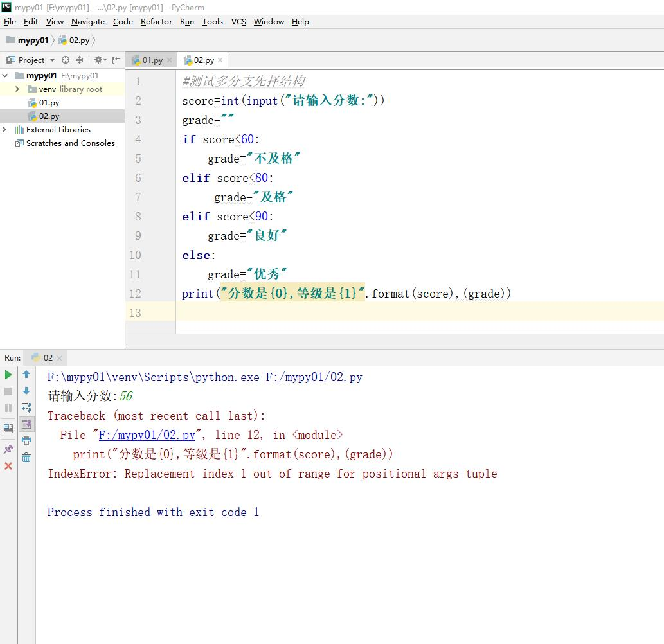Open Restore Layout icon in Run panel
Screen dimensions: 664x644
(x=8, y=429)
